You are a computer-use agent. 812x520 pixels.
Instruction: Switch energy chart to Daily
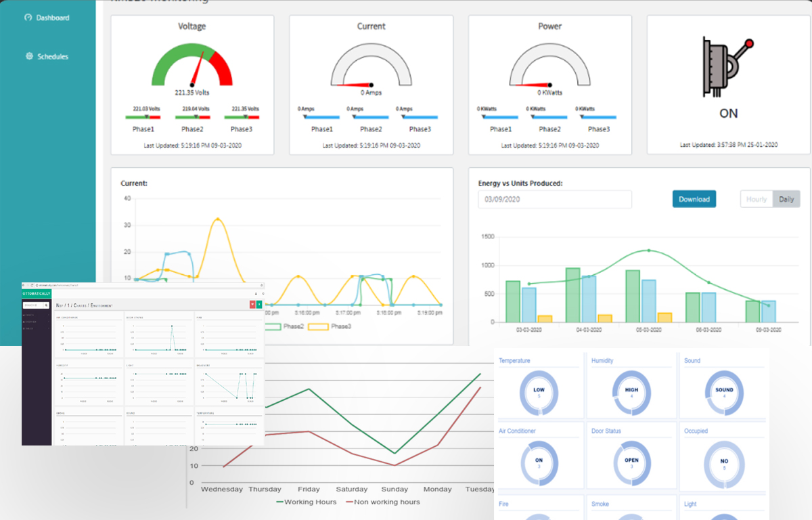click(x=786, y=199)
